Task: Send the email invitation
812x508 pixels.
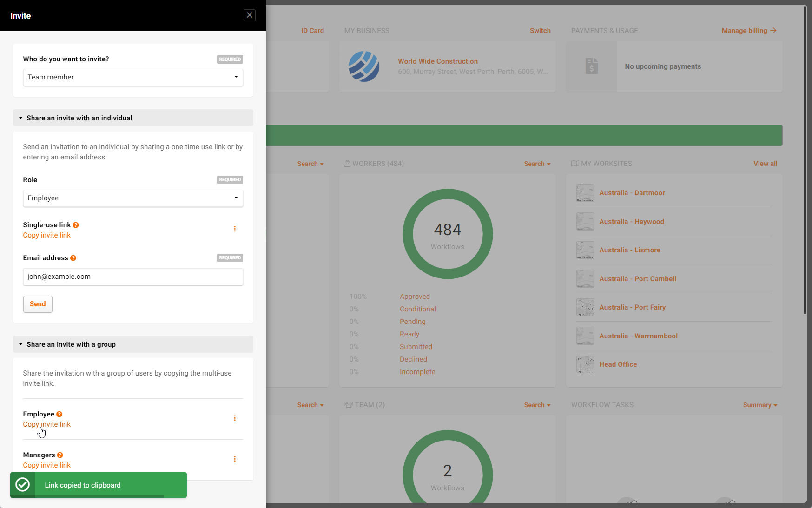Action: pyautogui.click(x=38, y=304)
